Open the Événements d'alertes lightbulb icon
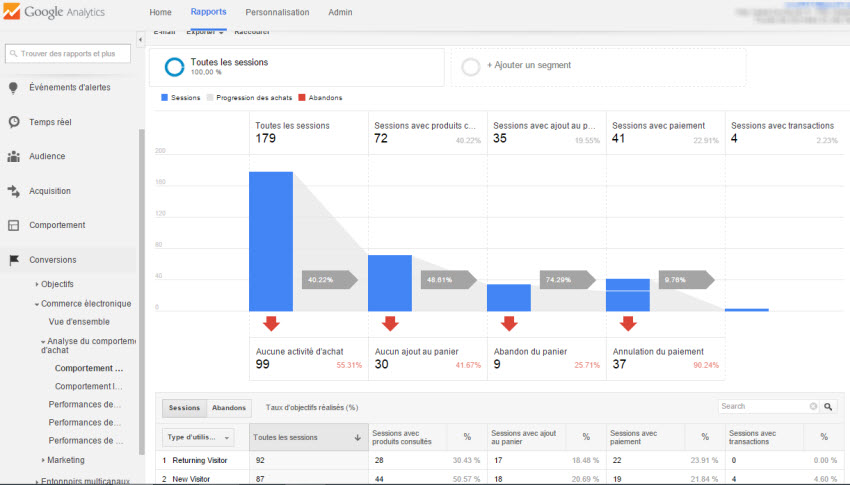 point(14,88)
